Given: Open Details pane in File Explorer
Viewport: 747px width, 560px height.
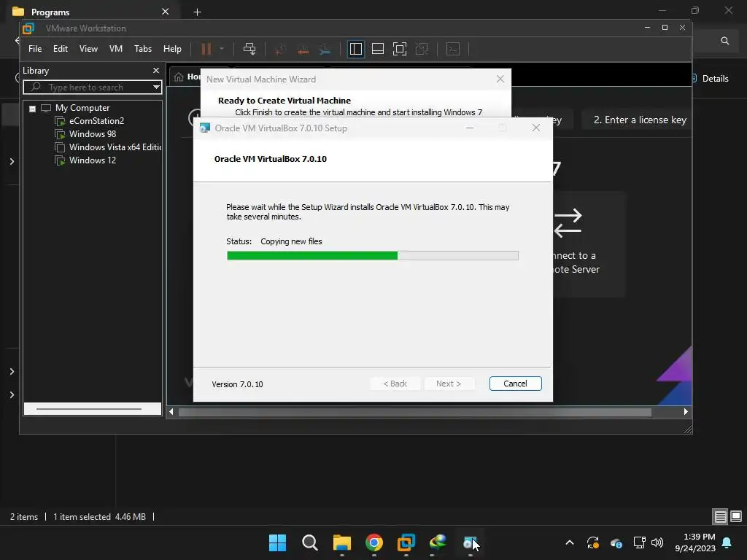Looking at the screenshot, I should pos(710,79).
